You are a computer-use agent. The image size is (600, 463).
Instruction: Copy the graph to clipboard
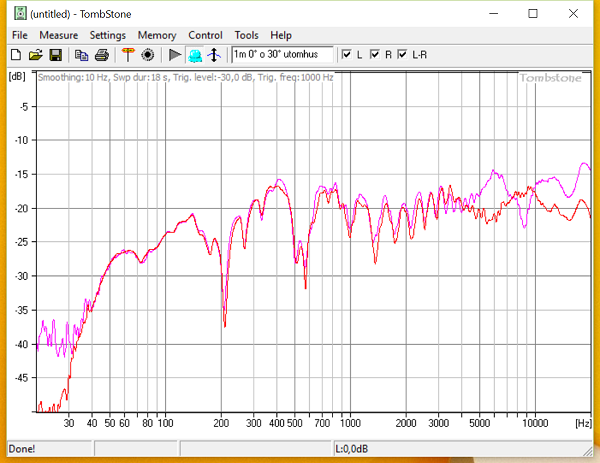pos(81,55)
